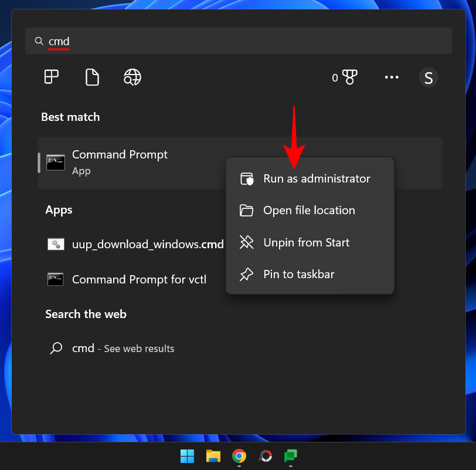Select Run as administrator
The image size is (476, 470).
317,178
